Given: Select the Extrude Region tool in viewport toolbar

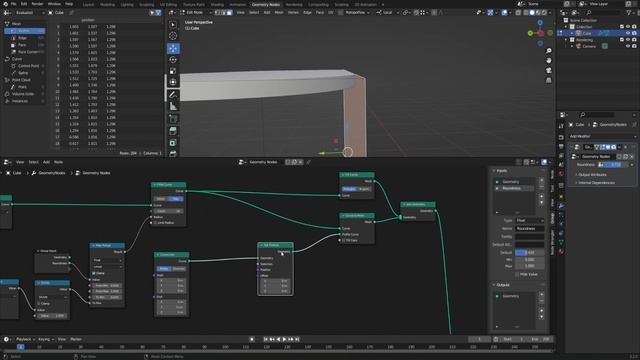Looking at the screenshot, I should click(x=173, y=131).
